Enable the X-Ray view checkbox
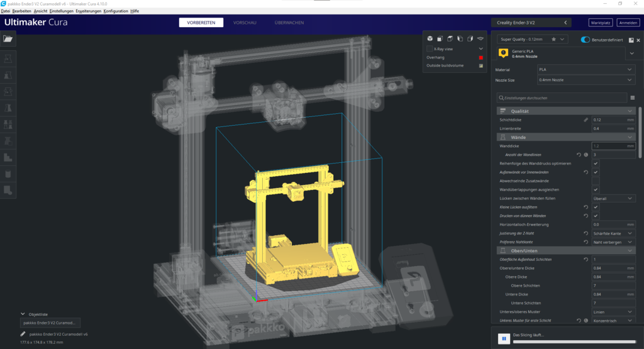 point(430,49)
